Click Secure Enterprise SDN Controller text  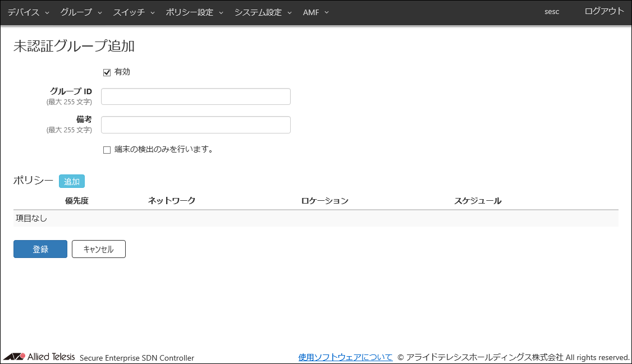coord(137,358)
